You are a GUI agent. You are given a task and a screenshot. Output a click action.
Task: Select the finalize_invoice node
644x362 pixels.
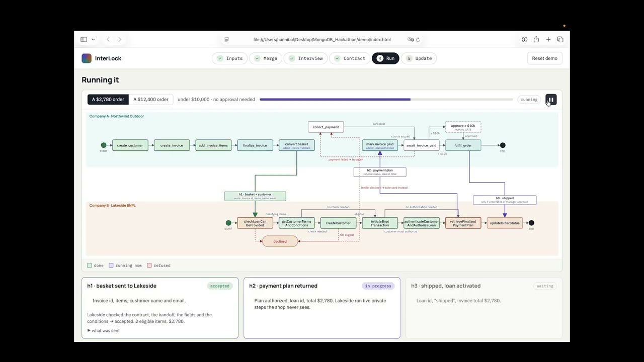coord(255,145)
